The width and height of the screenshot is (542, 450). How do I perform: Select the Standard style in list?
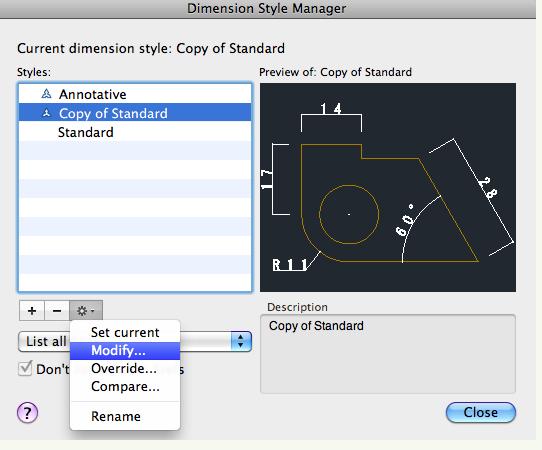click(135, 132)
